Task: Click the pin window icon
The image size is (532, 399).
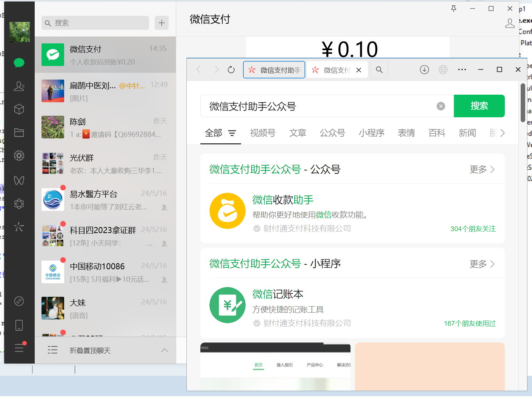Action: 454,9
